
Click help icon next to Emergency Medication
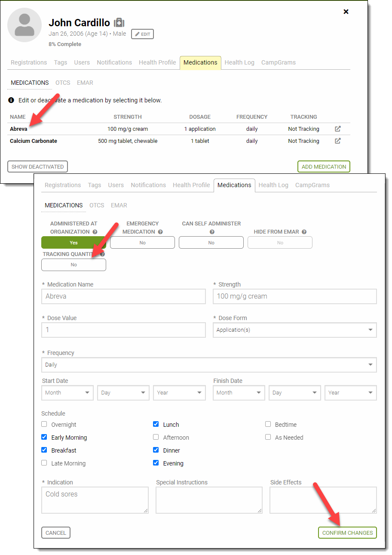click(x=160, y=232)
